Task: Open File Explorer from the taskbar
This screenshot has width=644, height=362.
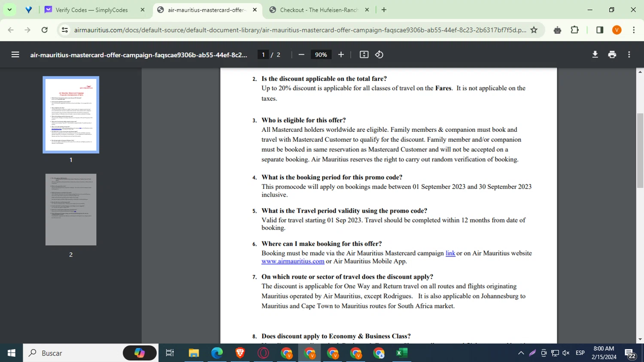Action: click(x=194, y=353)
